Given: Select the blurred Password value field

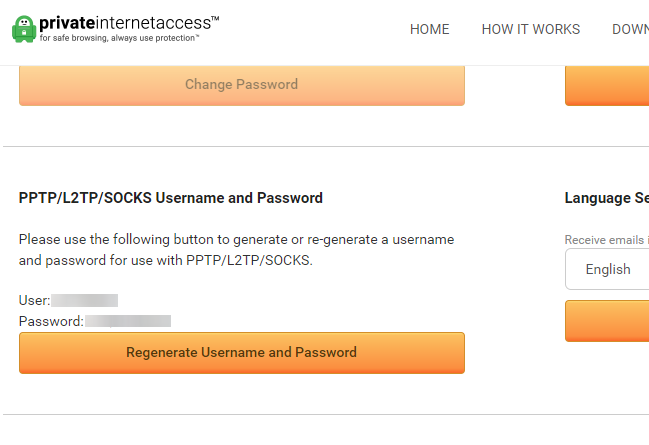Looking at the screenshot, I should (128, 321).
